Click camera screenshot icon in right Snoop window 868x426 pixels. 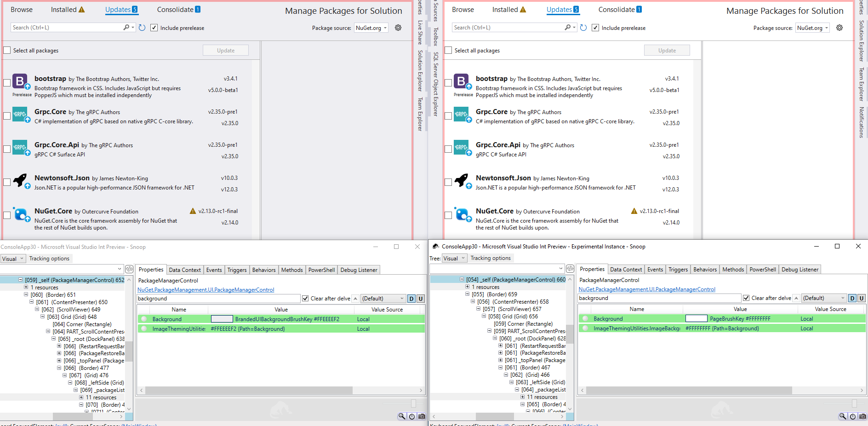click(x=862, y=416)
